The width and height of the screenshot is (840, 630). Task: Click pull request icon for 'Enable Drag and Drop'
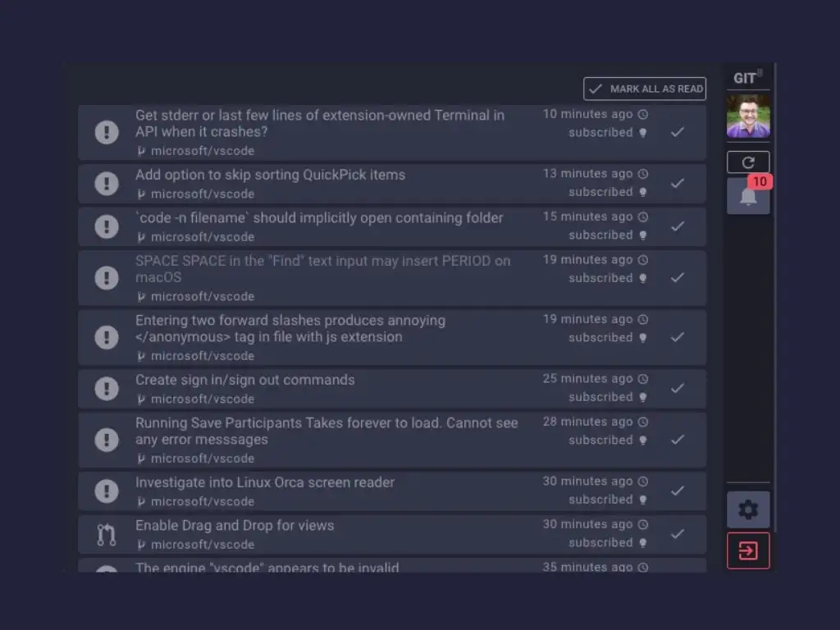[x=107, y=534]
